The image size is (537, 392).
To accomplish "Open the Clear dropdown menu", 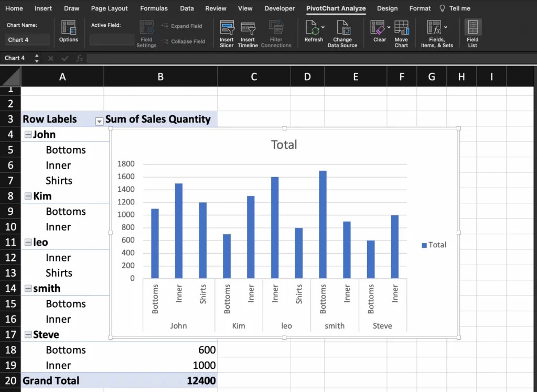I will [389, 27].
